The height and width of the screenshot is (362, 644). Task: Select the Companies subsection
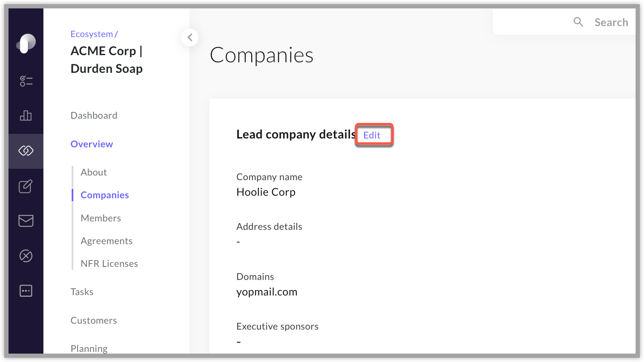(x=105, y=195)
